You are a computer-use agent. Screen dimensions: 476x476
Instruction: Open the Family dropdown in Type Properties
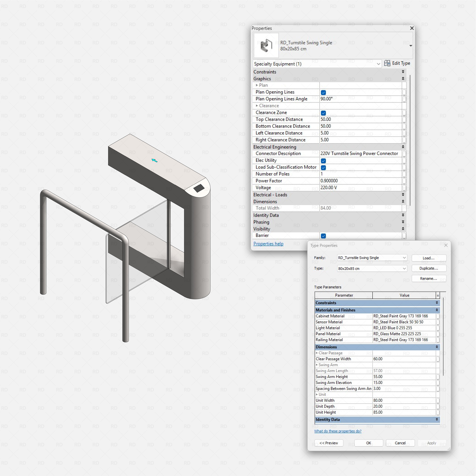coord(372,258)
